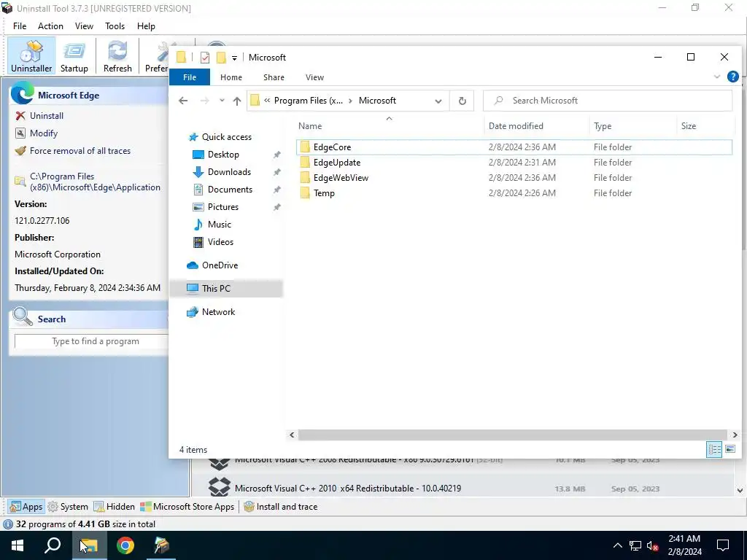Click Type to find a program field
This screenshot has height=560, width=747.
pos(91,341)
